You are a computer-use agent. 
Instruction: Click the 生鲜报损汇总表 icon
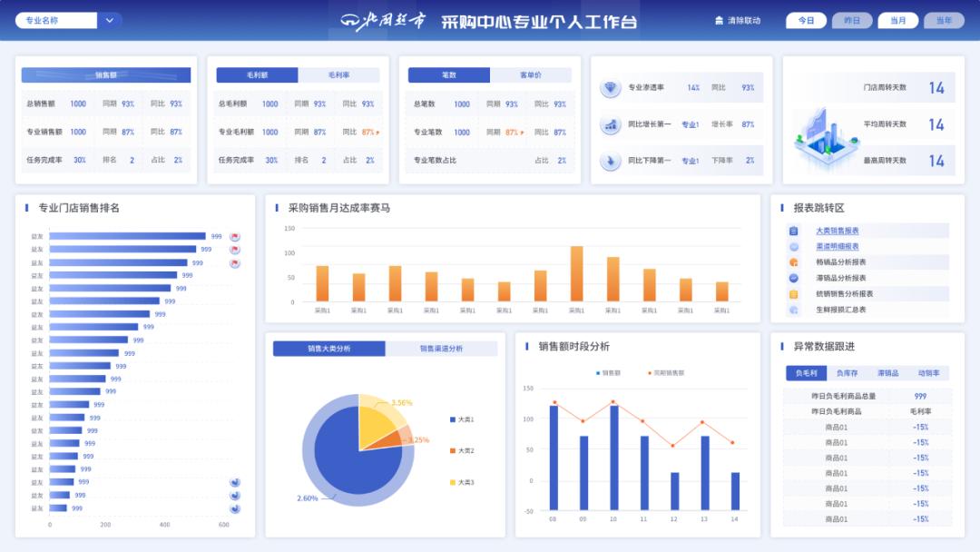click(x=793, y=309)
